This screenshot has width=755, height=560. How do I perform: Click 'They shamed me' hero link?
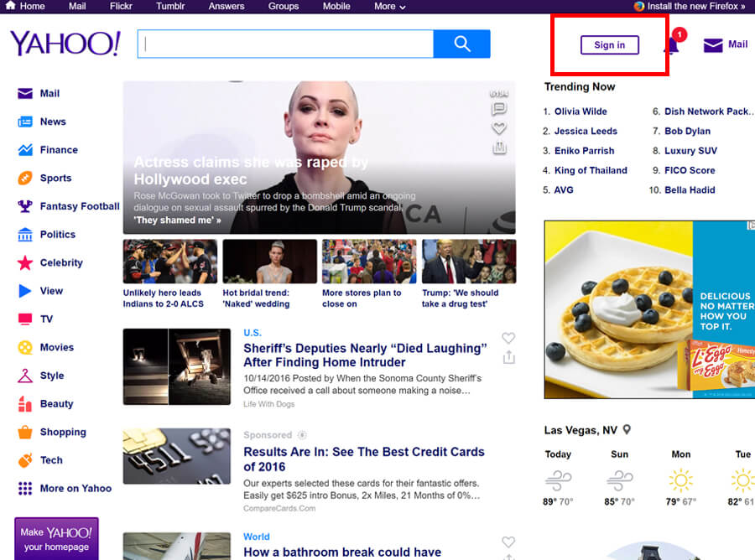177,220
